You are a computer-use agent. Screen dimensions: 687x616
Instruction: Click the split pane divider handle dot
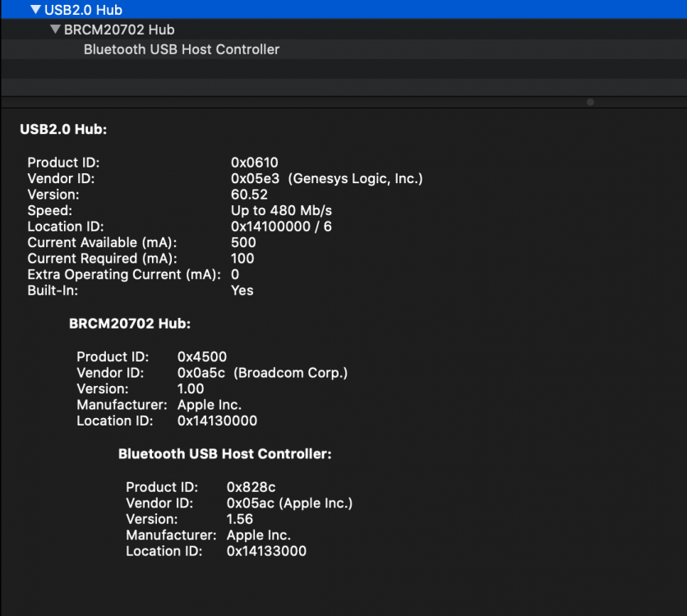(x=590, y=102)
